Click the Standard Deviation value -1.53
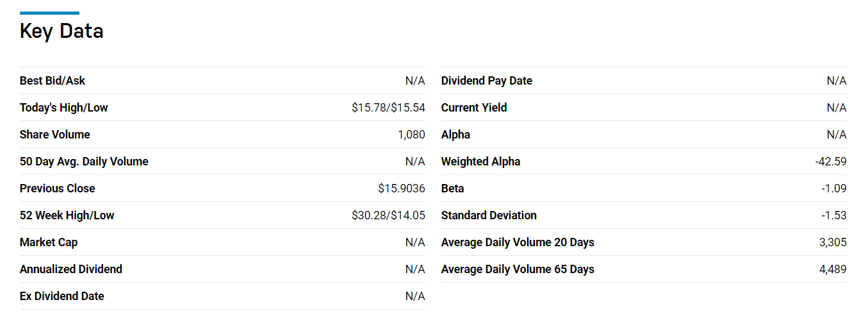 click(833, 215)
